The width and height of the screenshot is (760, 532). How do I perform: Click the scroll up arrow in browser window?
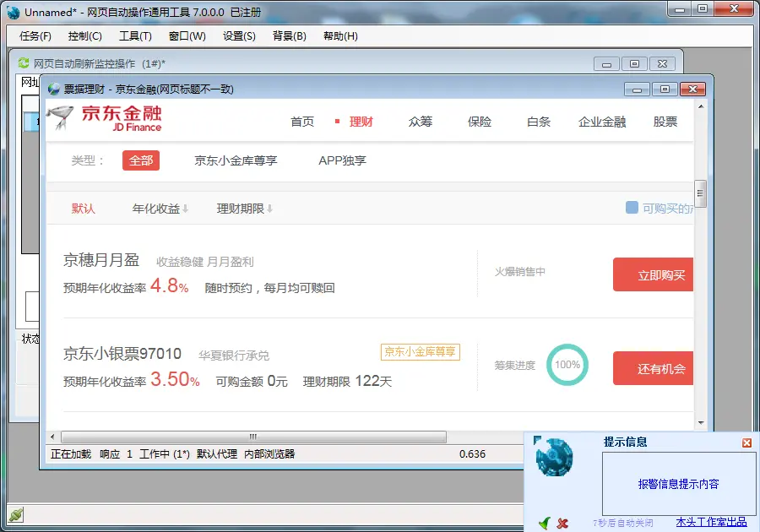pos(701,106)
